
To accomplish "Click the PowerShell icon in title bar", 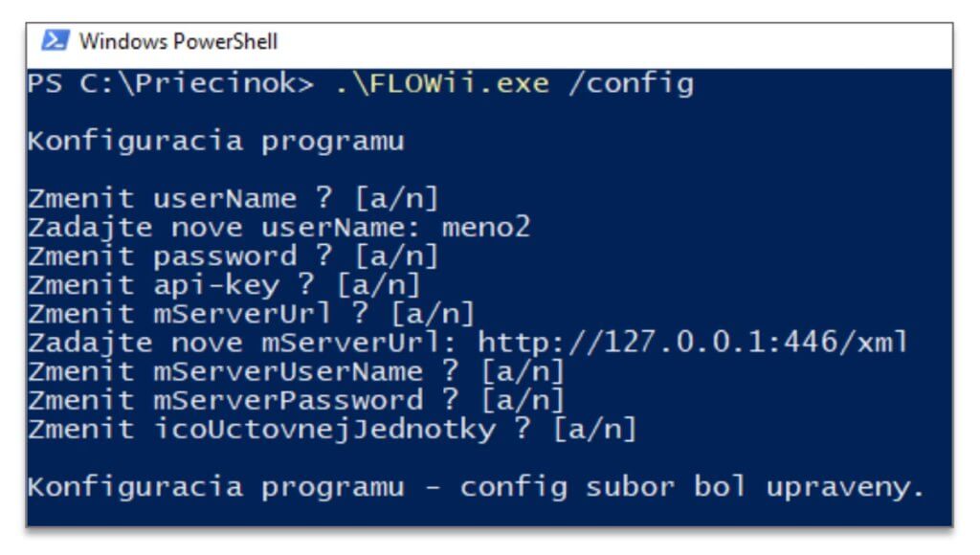I will [55, 40].
